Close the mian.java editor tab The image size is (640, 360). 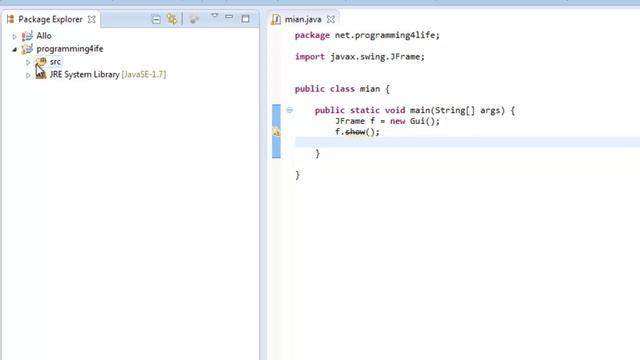pyautogui.click(x=331, y=19)
